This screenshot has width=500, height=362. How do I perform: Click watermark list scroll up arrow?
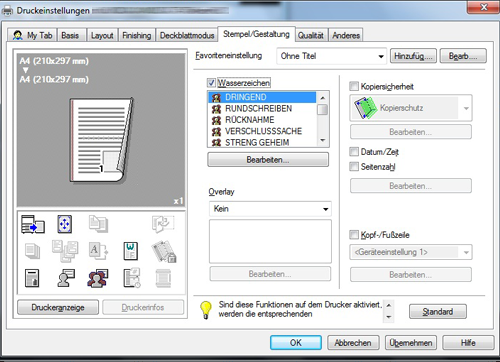coord(322,98)
